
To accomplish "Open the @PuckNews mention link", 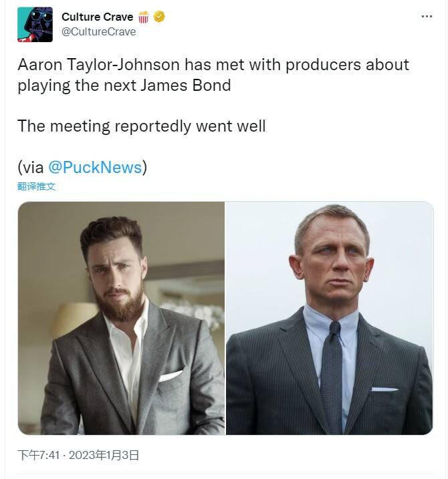I will pos(95,167).
